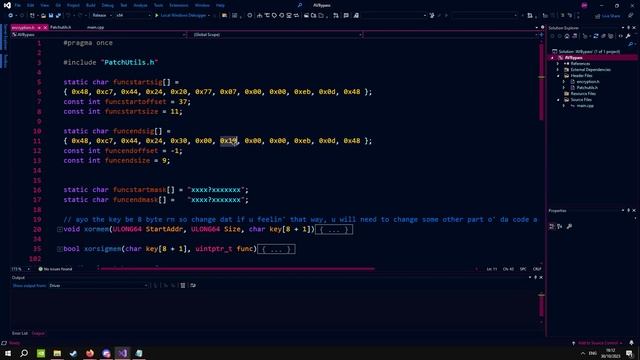Click the split editor plus icon

click(542, 35)
